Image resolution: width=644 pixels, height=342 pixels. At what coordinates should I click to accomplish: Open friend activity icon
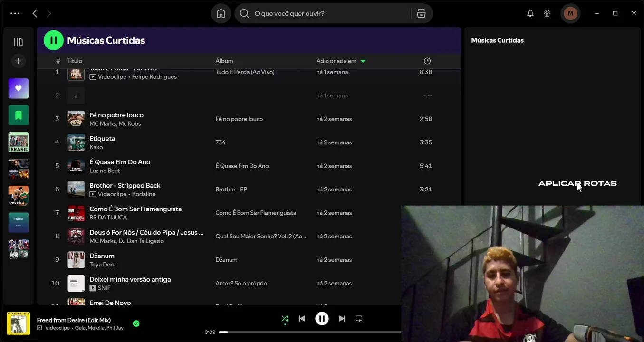(x=547, y=13)
